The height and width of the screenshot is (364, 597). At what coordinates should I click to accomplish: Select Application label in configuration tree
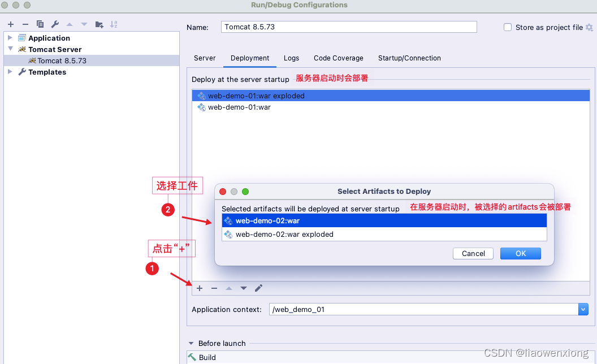click(x=49, y=38)
